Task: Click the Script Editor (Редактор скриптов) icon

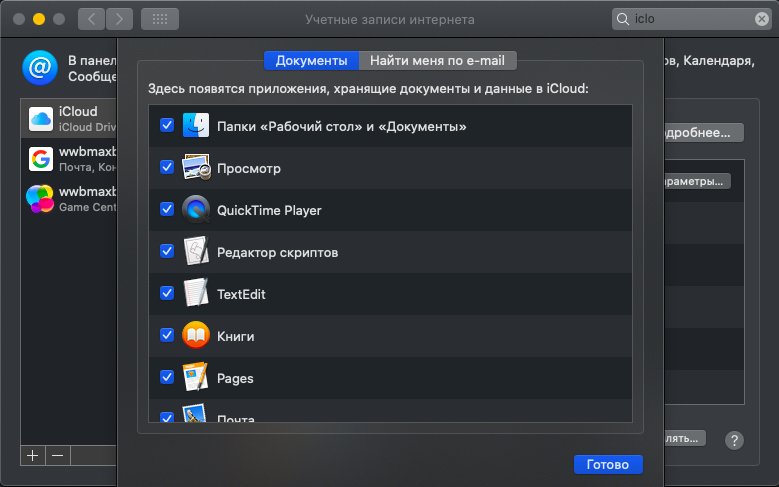Action: point(196,251)
